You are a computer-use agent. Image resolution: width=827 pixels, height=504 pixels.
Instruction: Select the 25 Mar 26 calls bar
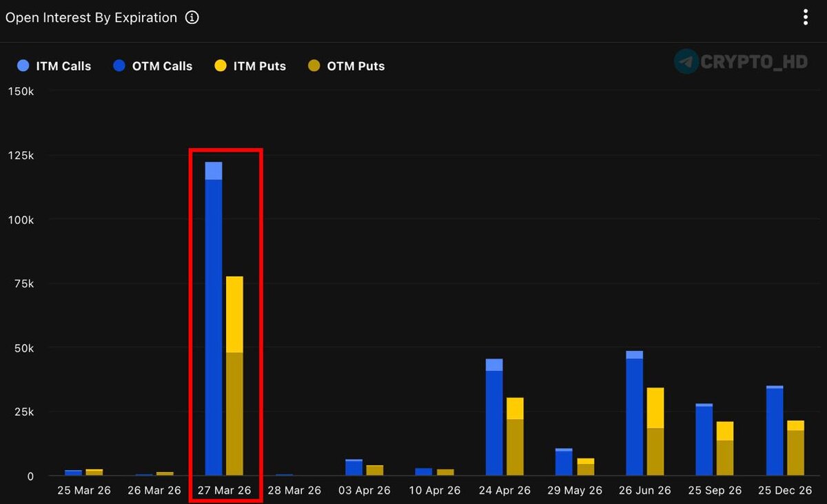pyautogui.click(x=73, y=473)
